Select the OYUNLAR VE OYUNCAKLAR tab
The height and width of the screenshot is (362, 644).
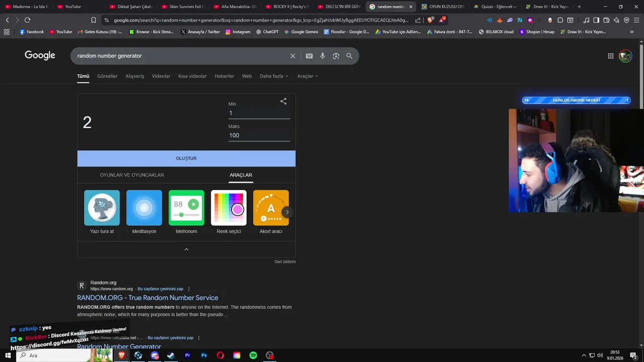(132, 175)
